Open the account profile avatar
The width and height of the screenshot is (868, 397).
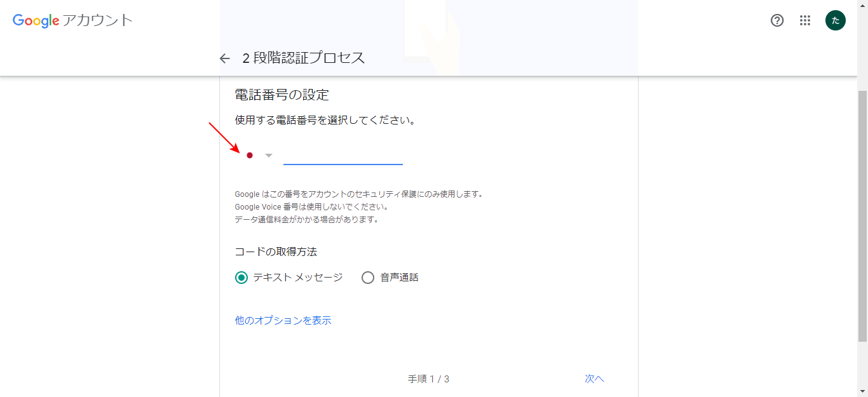click(x=836, y=20)
